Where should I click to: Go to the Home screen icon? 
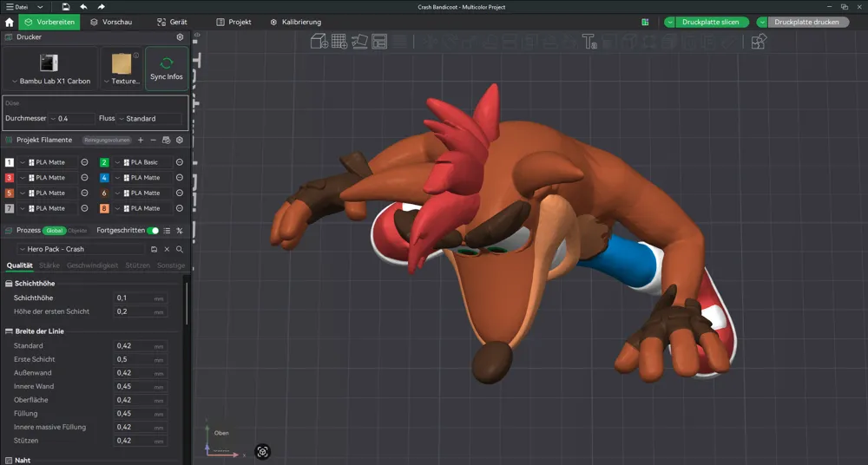10,23
